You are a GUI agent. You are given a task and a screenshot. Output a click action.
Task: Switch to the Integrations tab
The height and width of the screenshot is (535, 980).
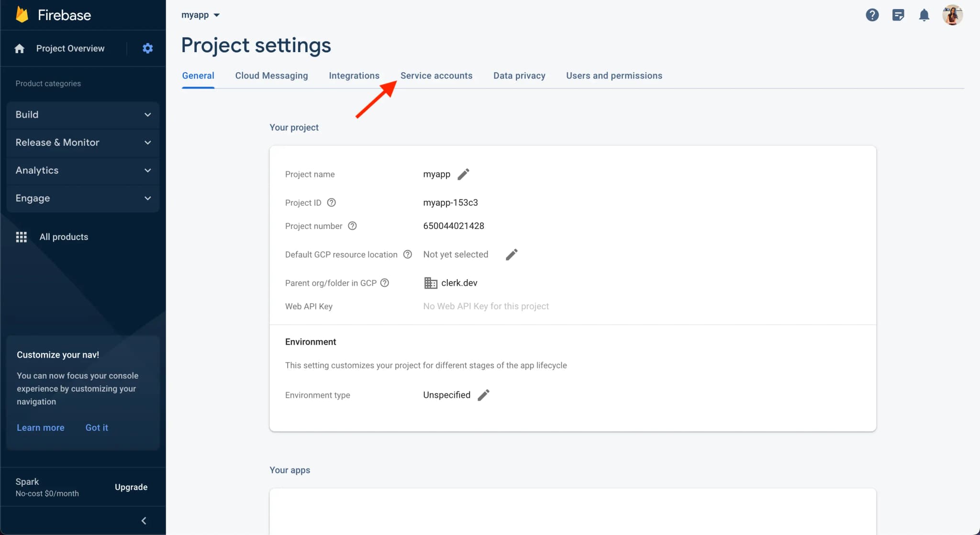click(354, 76)
